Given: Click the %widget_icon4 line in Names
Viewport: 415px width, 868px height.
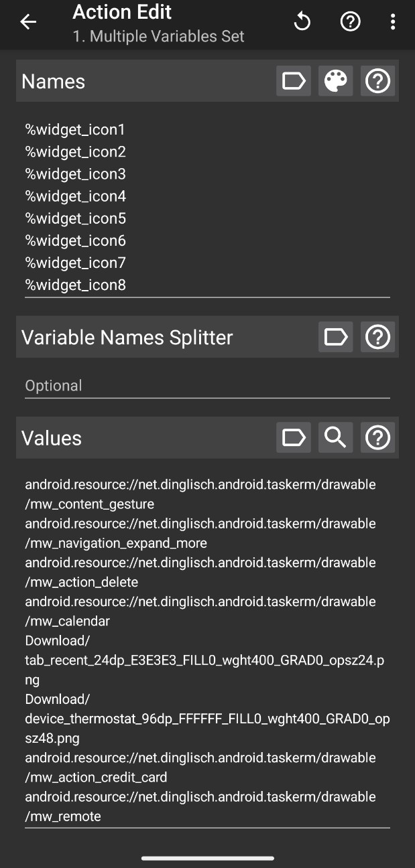Looking at the screenshot, I should (x=75, y=196).
